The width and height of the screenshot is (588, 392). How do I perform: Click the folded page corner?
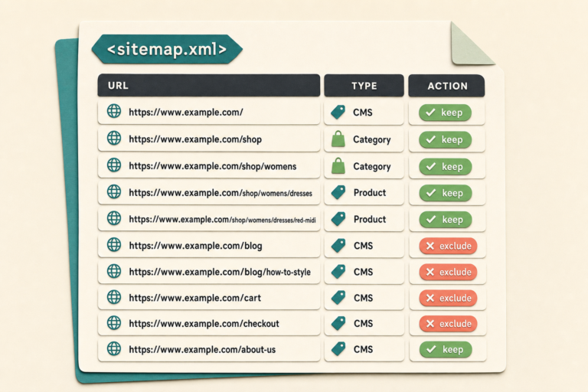pos(469,45)
